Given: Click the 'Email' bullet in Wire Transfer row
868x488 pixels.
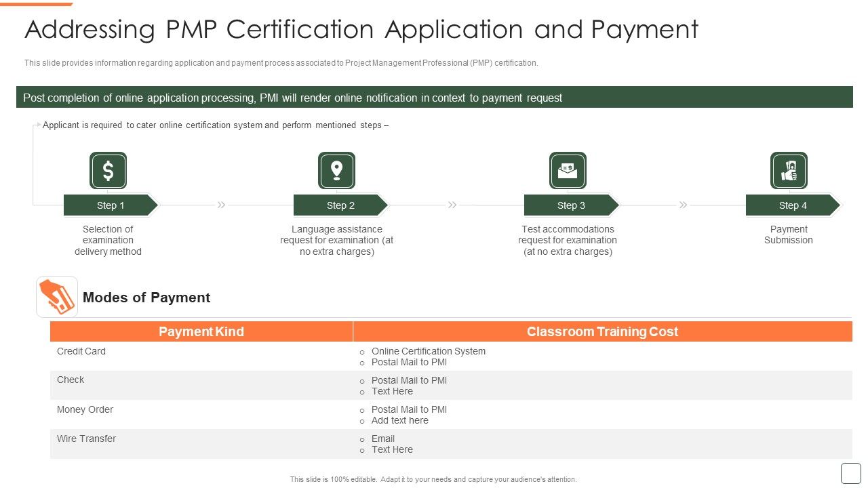Looking at the screenshot, I should [383, 439].
